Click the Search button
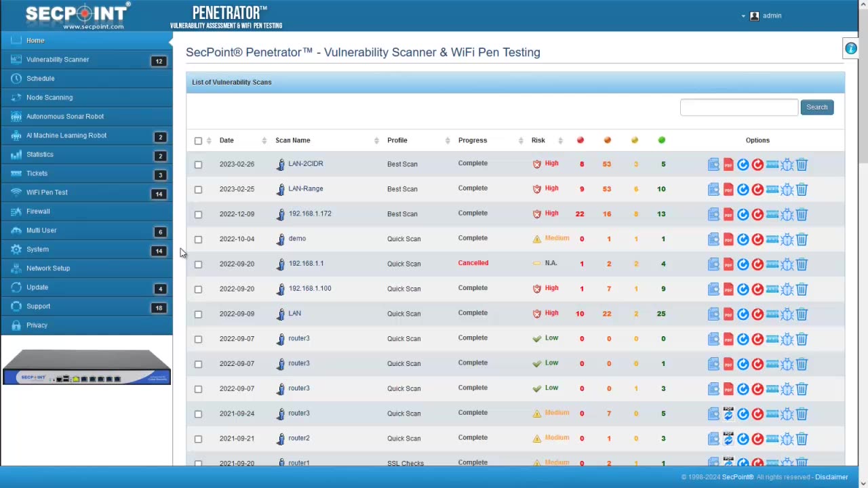This screenshot has width=868, height=488. click(816, 107)
